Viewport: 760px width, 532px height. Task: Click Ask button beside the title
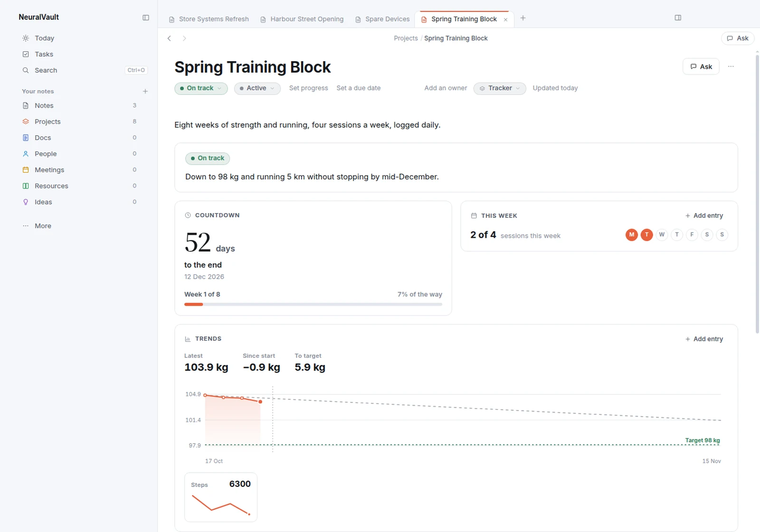click(x=701, y=66)
